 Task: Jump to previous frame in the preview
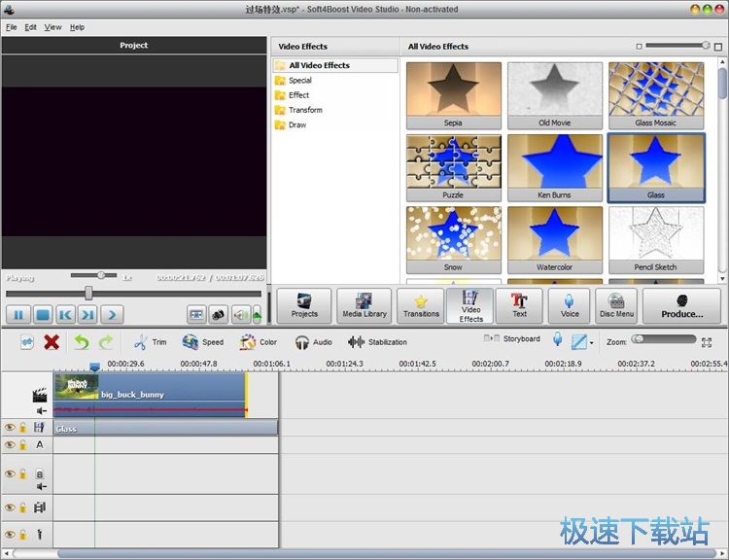pos(65,315)
